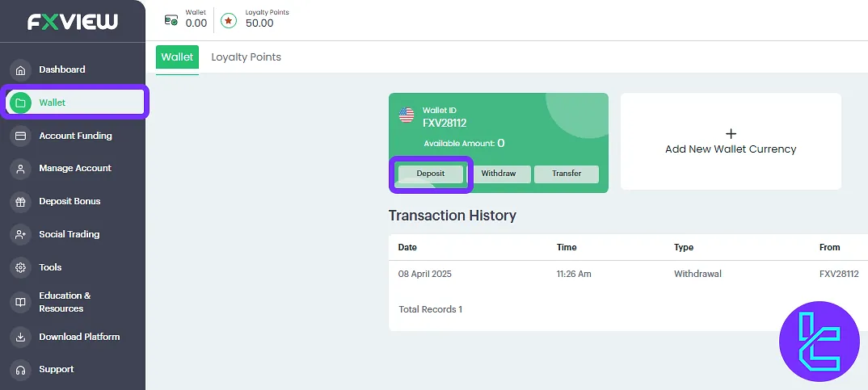Click the Type column header
Image resolution: width=868 pixels, height=390 pixels.
(684, 247)
